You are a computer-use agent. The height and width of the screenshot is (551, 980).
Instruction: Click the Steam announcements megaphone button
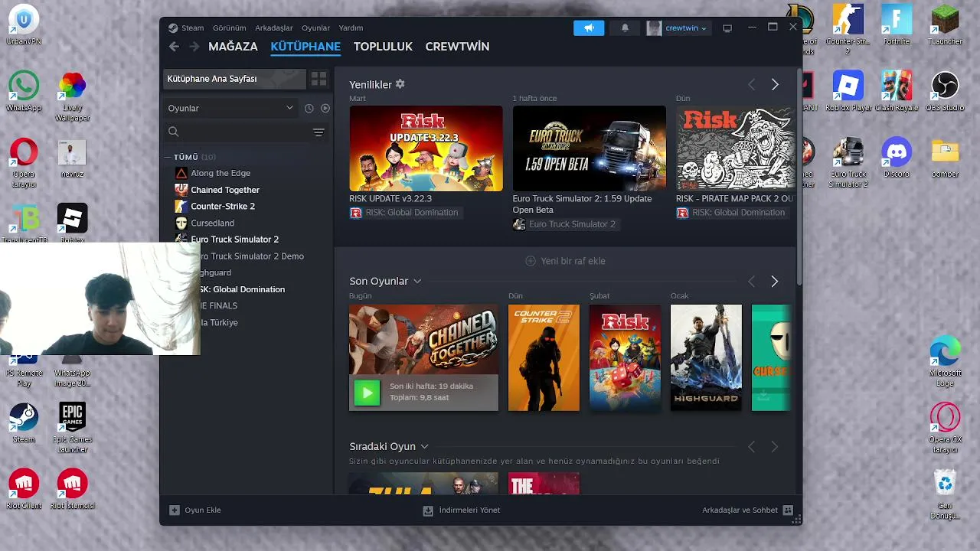(x=589, y=28)
